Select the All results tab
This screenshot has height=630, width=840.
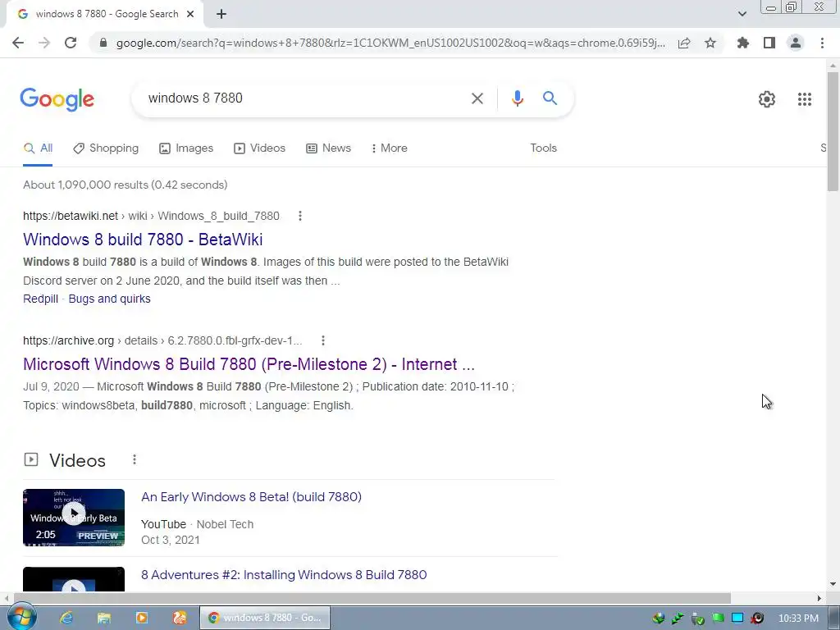[x=38, y=148]
